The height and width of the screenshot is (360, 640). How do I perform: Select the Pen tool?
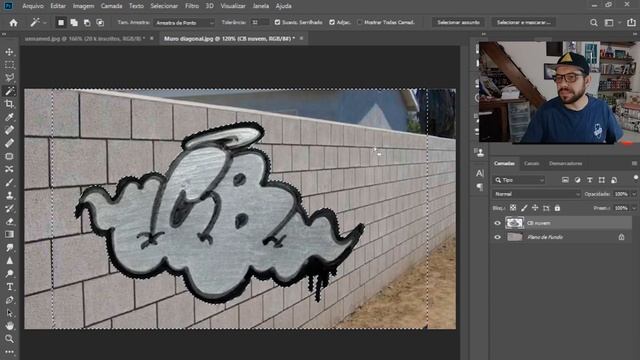pyautogui.click(x=9, y=300)
